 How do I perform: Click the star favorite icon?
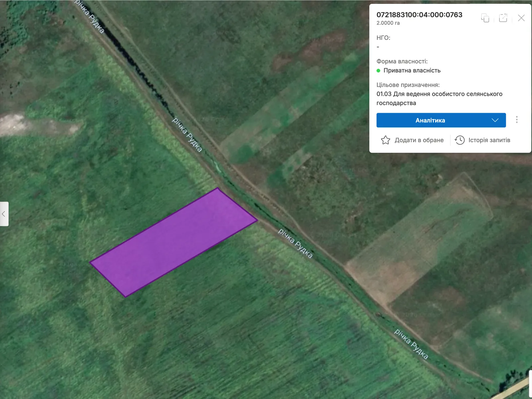coord(385,140)
